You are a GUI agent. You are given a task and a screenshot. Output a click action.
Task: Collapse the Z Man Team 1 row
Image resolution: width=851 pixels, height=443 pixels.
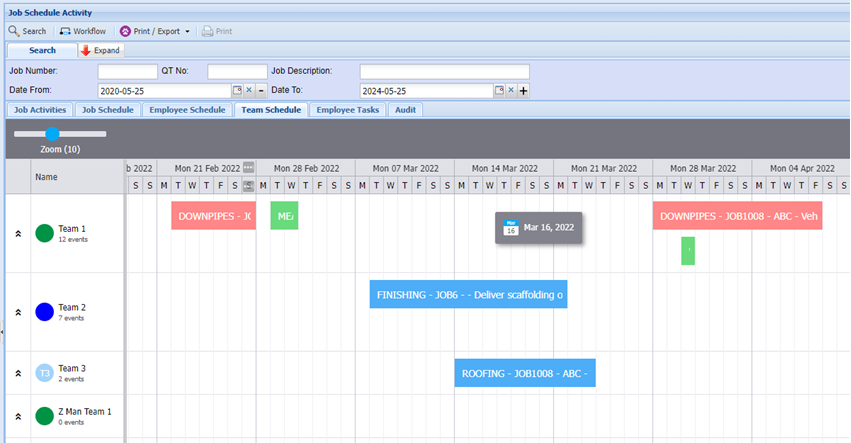[18, 416]
